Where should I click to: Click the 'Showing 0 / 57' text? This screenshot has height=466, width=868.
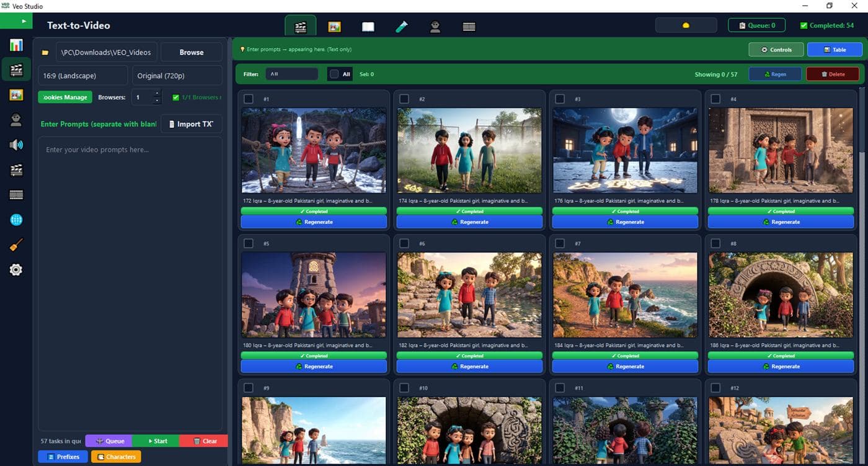715,74
